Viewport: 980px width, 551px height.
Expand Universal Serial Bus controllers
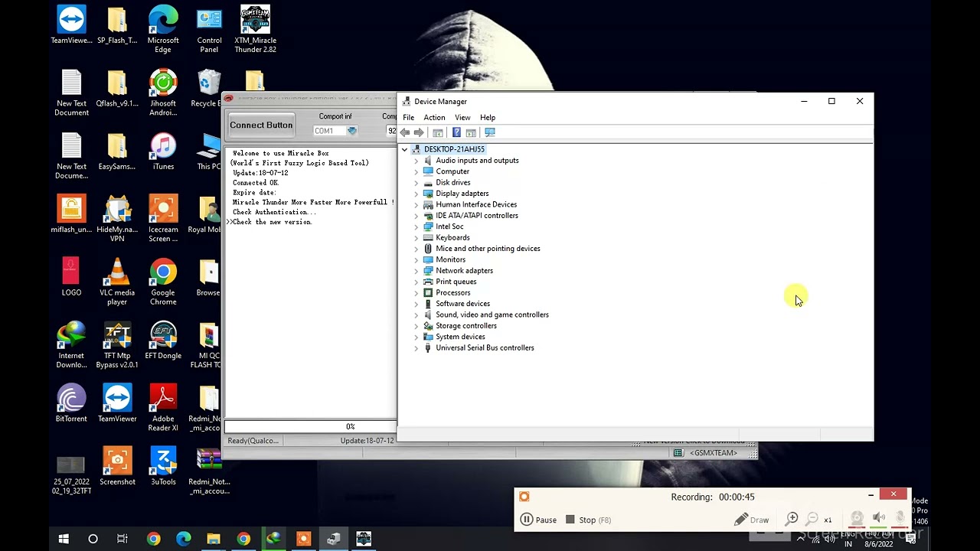click(x=416, y=348)
